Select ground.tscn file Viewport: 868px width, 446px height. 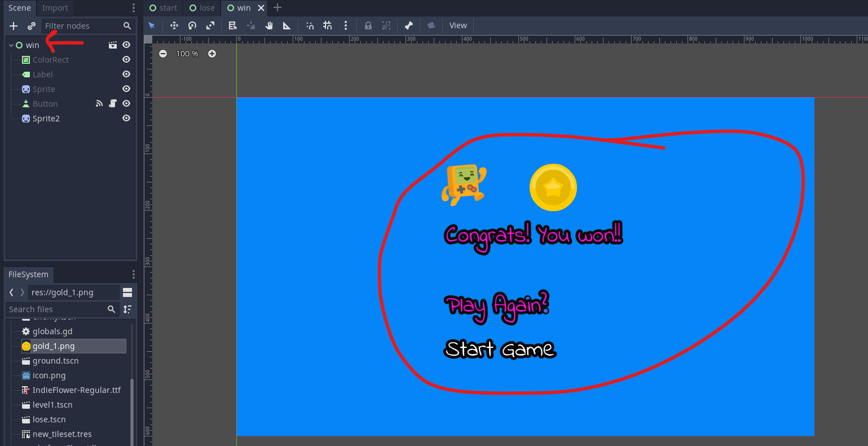click(x=55, y=361)
